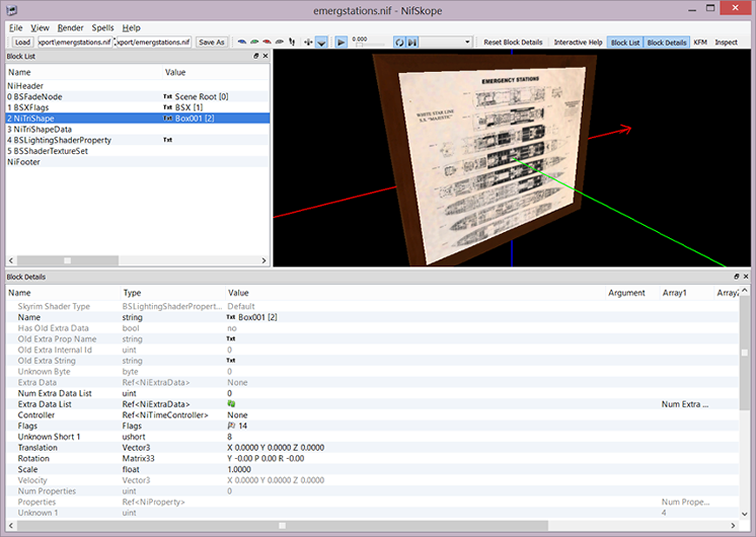Select the Scale value 1.0000
The height and width of the screenshot is (537, 756).
[239, 469]
